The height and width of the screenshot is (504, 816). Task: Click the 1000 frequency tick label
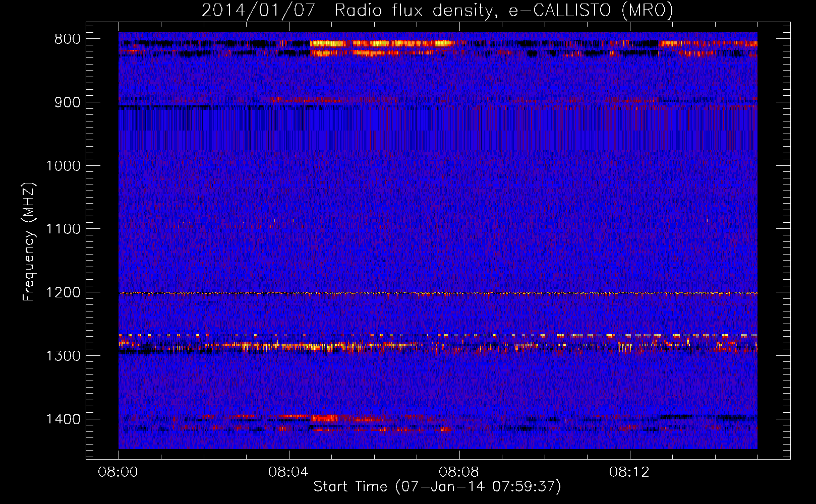[63, 166]
